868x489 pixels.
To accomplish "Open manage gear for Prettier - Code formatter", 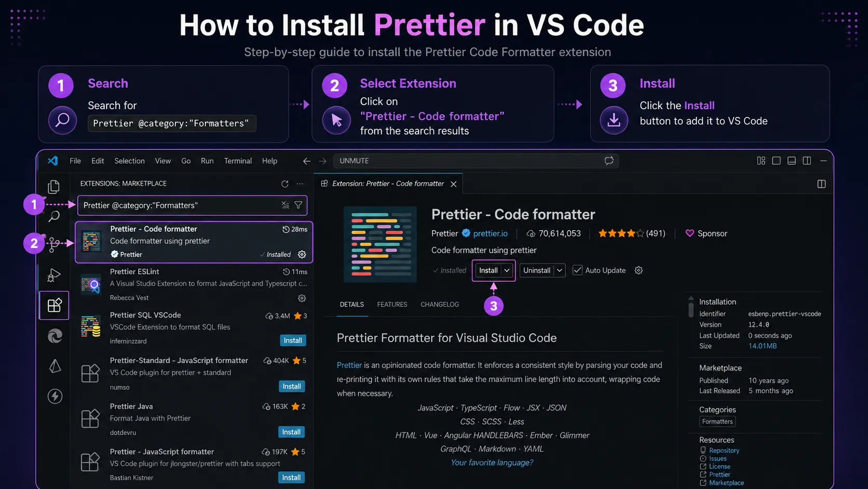I will tap(302, 255).
